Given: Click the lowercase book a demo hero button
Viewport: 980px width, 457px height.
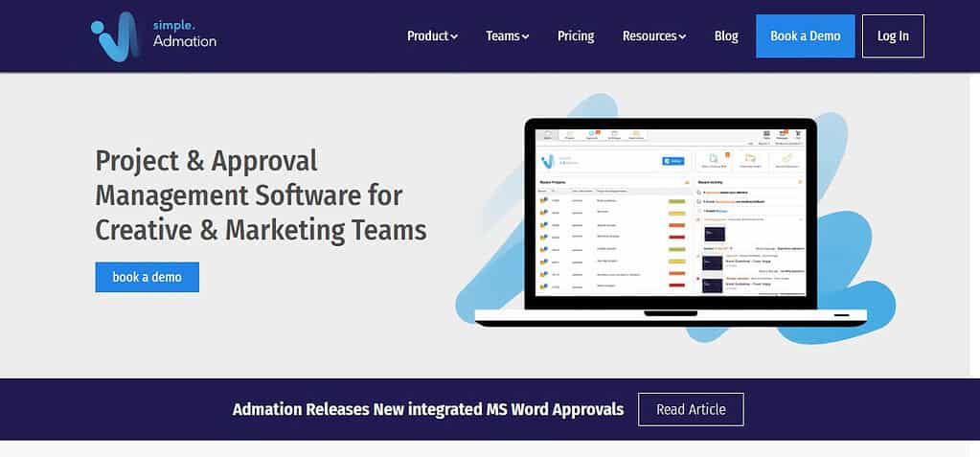Looking at the screenshot, I should (147, 277).
